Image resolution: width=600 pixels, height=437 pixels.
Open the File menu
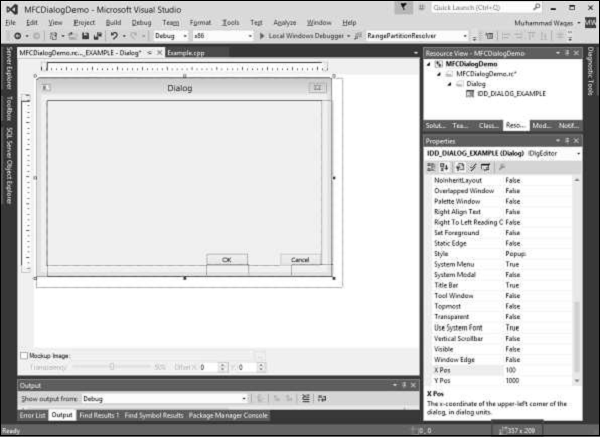point(10,23)
